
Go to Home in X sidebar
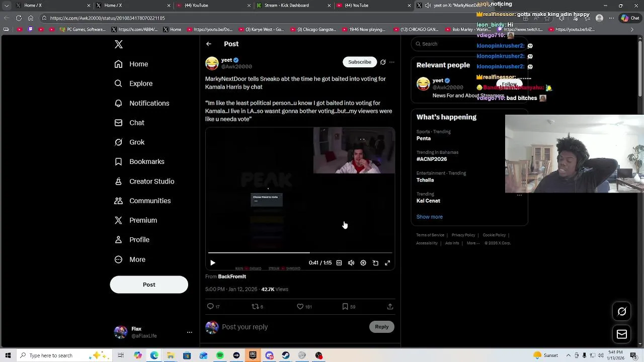pyautogui.click(x=131, y=64)
